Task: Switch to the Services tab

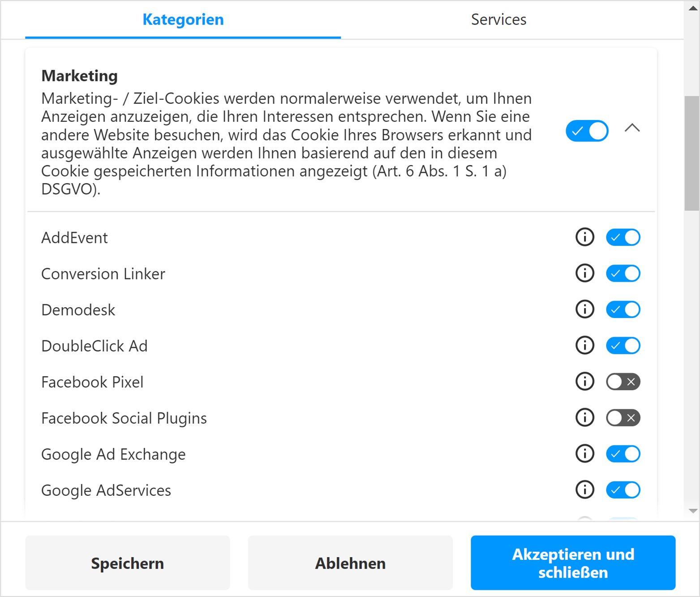Action: tap(498, 20)
